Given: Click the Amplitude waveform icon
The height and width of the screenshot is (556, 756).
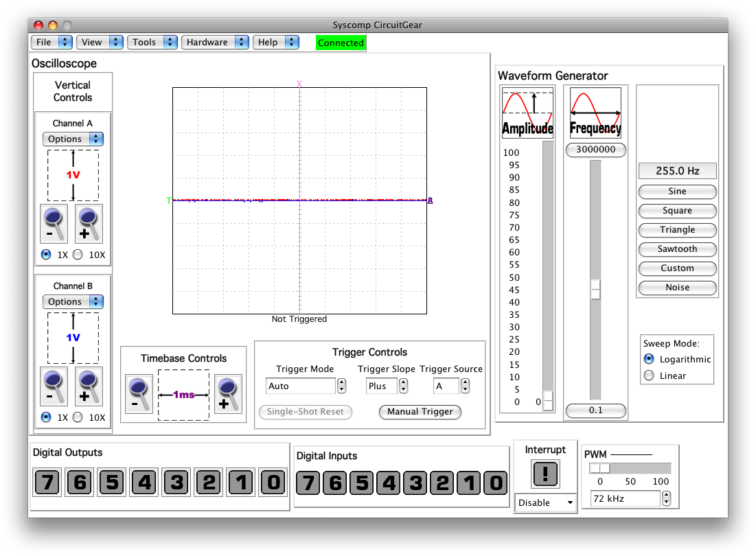Looking at the screenshot, I should pyautogui.click(x=527, y=113).
